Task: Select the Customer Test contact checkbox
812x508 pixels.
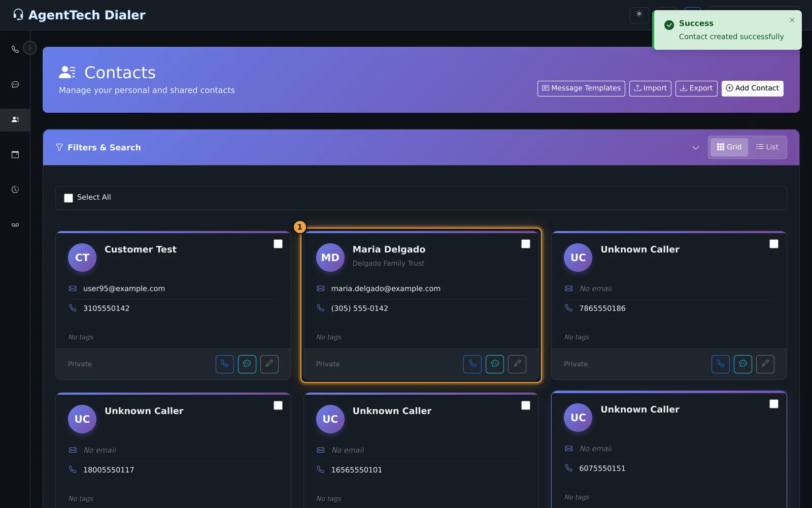Action: pyautogui.click(x=278, y=244)
